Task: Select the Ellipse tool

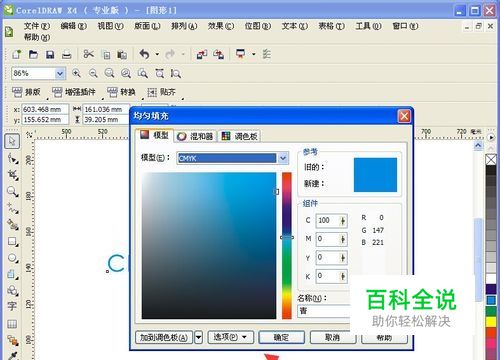Action: [13, 258]
